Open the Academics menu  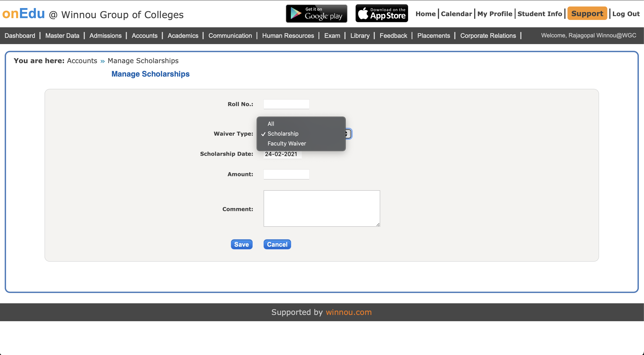[x=183, y=36]
